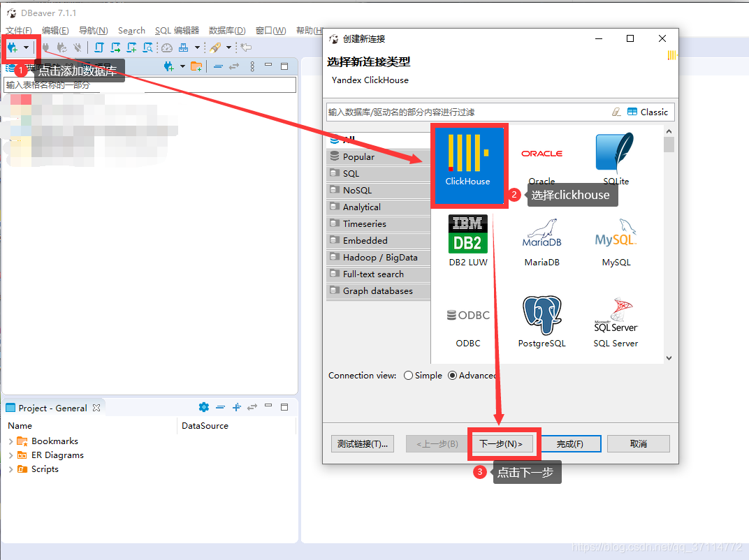The image size is (749, 560).
Task: Open the dropdown arrow beside new connection icon
Action: 27,47
